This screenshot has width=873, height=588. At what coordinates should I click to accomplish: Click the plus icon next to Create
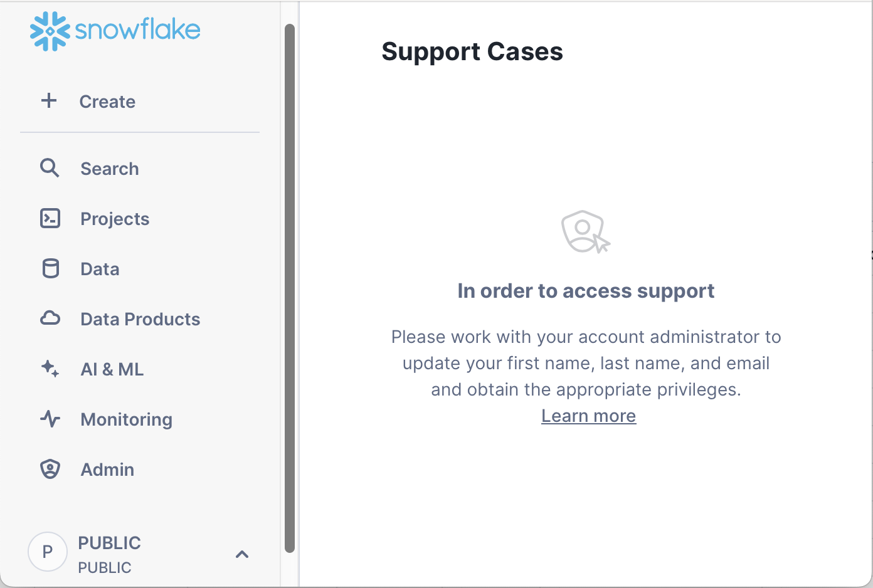pyautogui.click(x=49, y=100)
